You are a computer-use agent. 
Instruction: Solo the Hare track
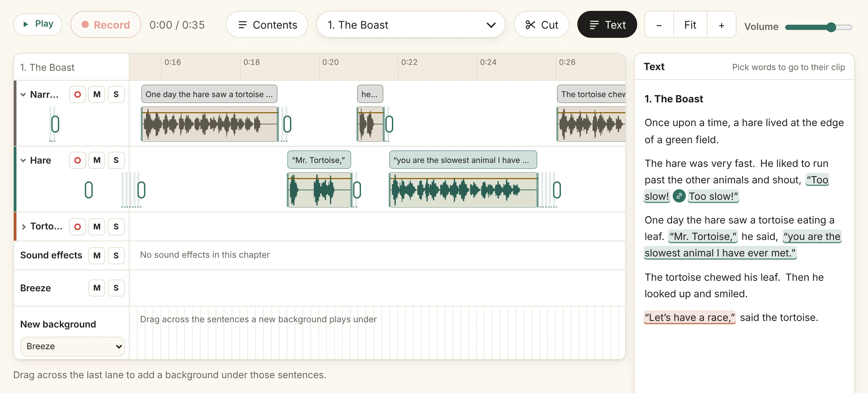point(116,160)
